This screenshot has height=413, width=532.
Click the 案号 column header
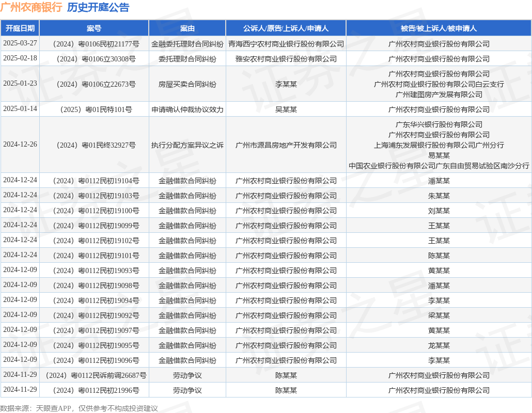[94, 28]
